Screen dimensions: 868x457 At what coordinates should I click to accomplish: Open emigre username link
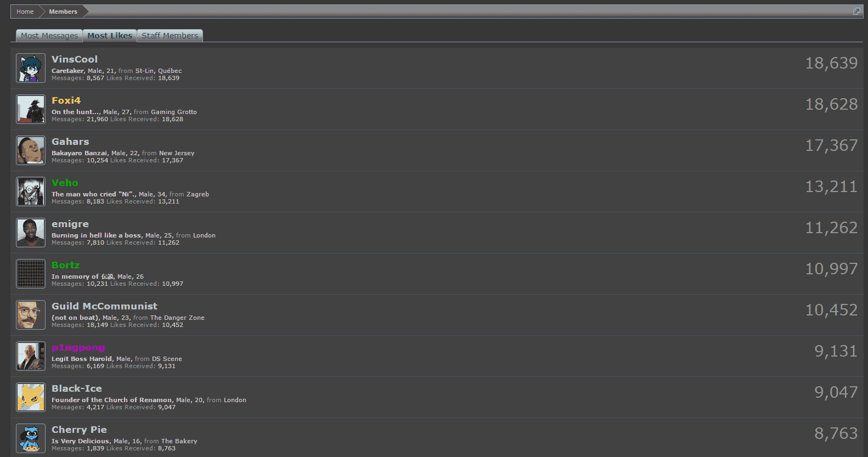[70, 224]
